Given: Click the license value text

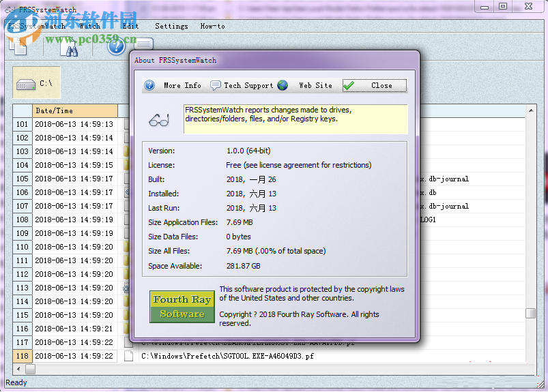Looking at the screenshot, I should (298, 165).
